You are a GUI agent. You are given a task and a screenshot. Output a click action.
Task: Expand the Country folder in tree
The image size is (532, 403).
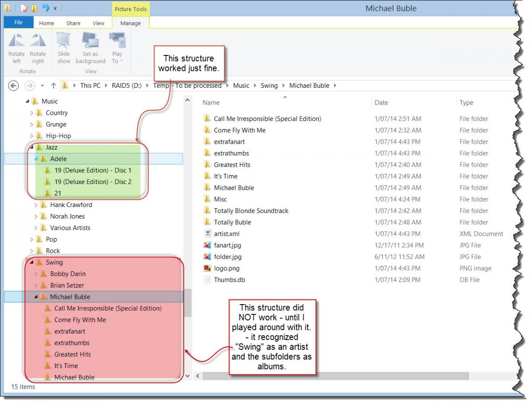coord(32,113)
